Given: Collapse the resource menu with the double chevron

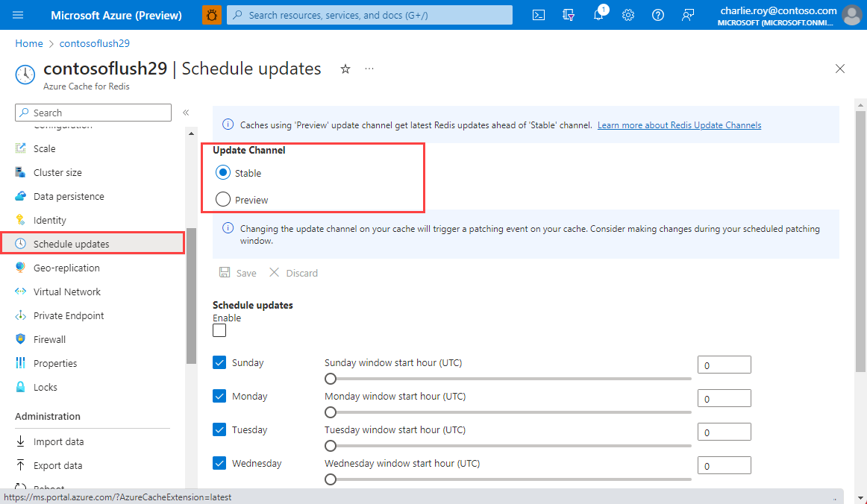Looking at the screenshot, I should (x=185, y=113).
